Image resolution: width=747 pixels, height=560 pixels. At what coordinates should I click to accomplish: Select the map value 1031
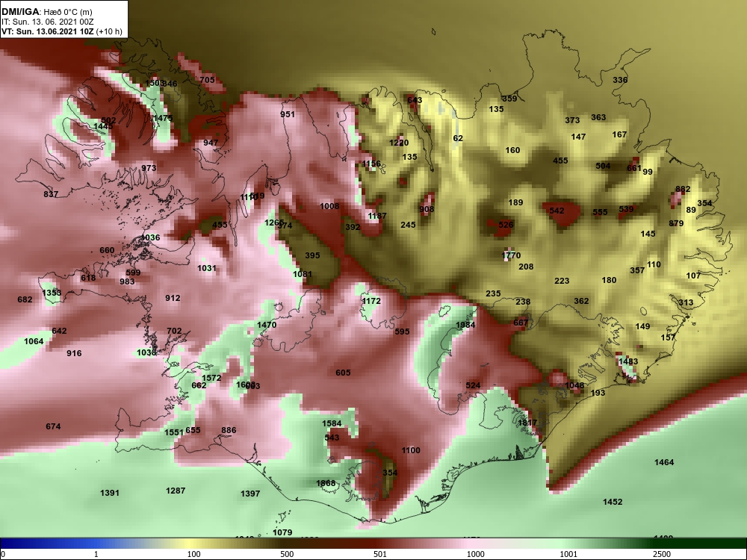(207, 268)
